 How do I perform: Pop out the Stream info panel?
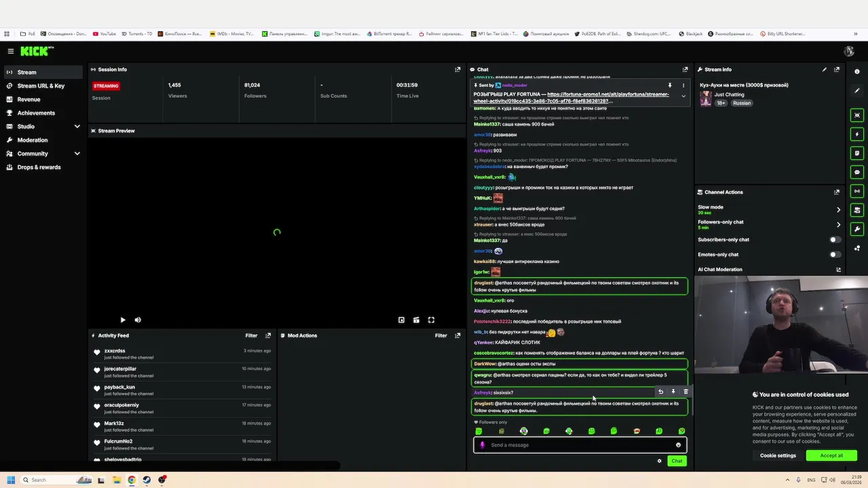click(x=837, y=69)
